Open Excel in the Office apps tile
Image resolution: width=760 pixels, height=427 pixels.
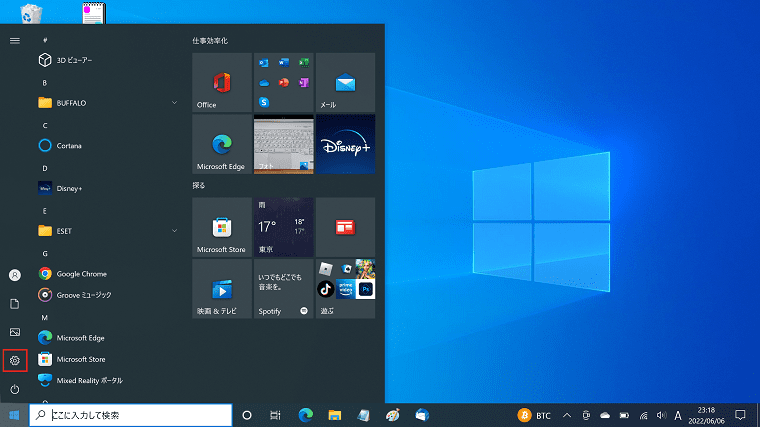pyautogui.click(x=304, y=63)
